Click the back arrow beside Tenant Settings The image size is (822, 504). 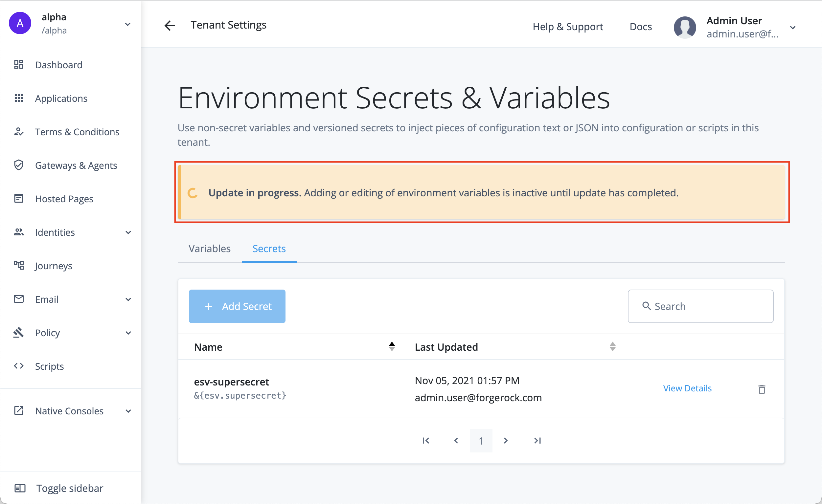(170, 25)
